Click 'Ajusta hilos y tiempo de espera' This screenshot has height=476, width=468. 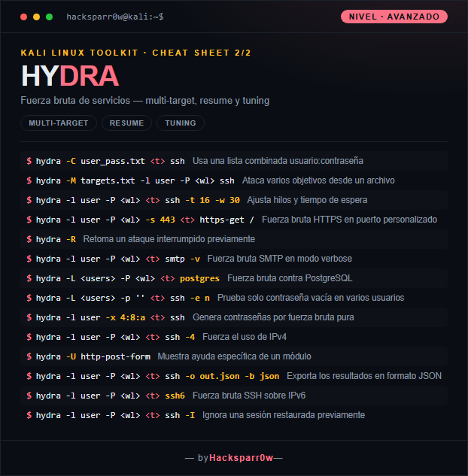pyautogui.click(x=307, y=200)
